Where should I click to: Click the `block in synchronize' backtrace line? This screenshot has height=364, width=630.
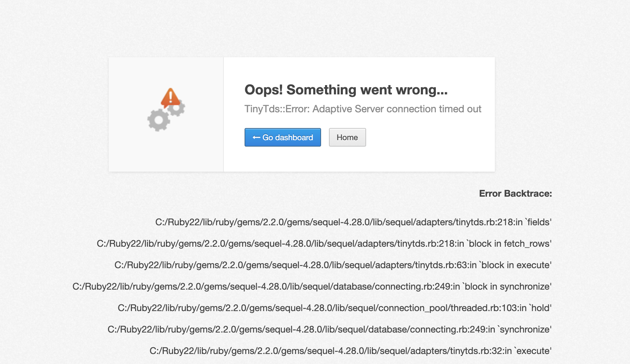tap(312, 286)
